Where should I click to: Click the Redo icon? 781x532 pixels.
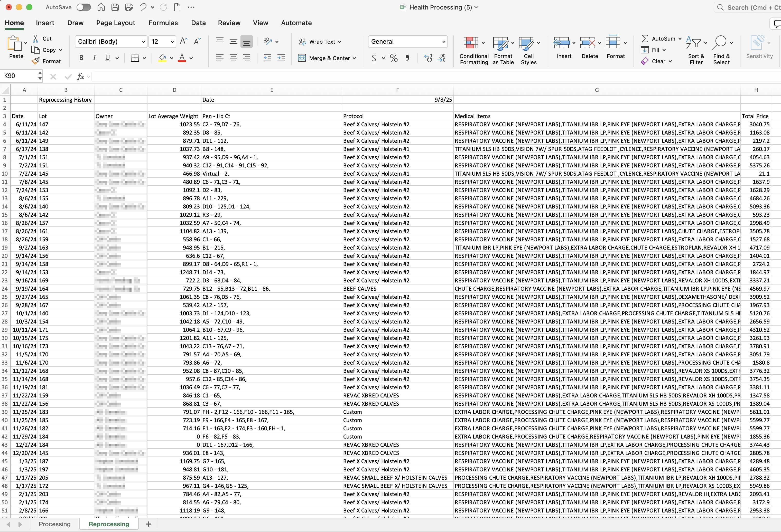tap(163, 7)
